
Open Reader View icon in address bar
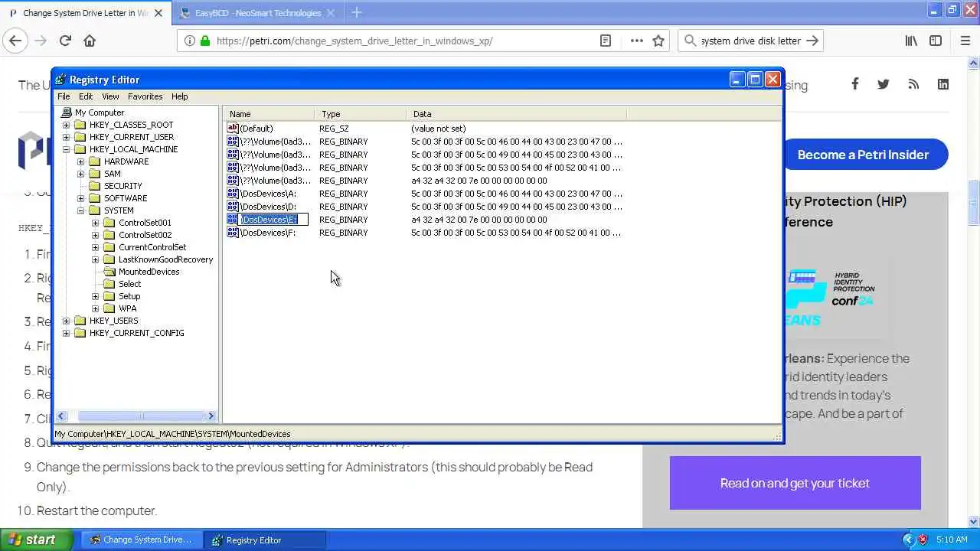click(606, 41)
